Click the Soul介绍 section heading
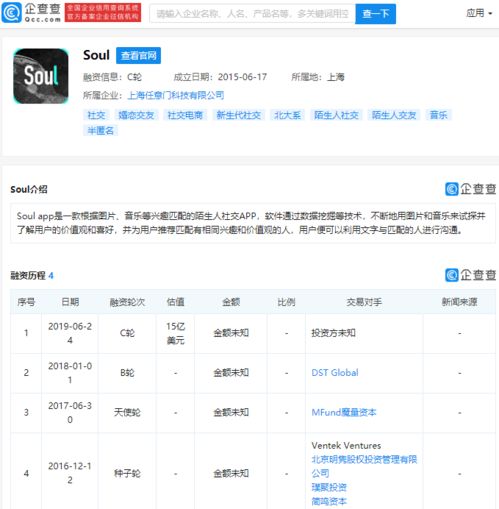 pyautogui.click(x=29, y=189)
